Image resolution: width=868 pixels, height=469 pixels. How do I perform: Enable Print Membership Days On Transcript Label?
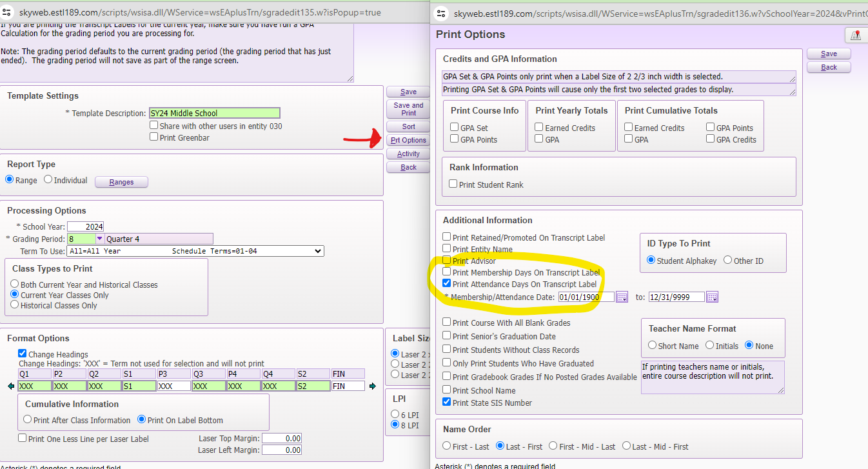point(447,272)
